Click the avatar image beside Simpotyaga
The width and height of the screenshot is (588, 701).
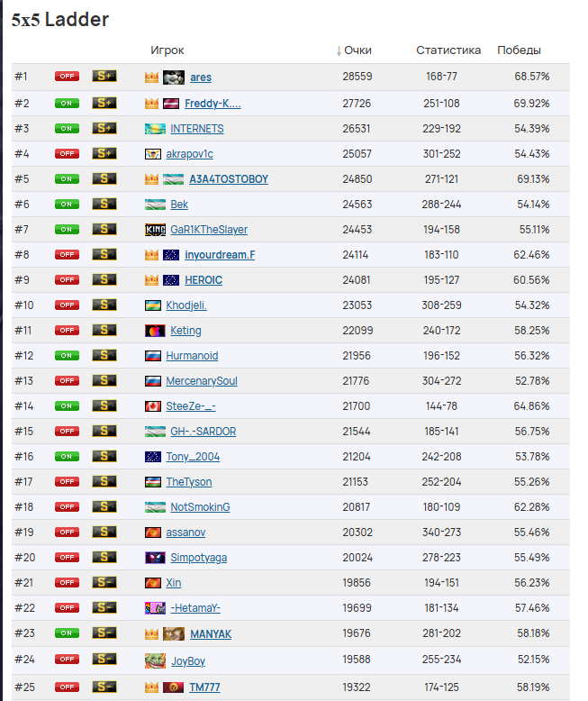tap(155, 558)
